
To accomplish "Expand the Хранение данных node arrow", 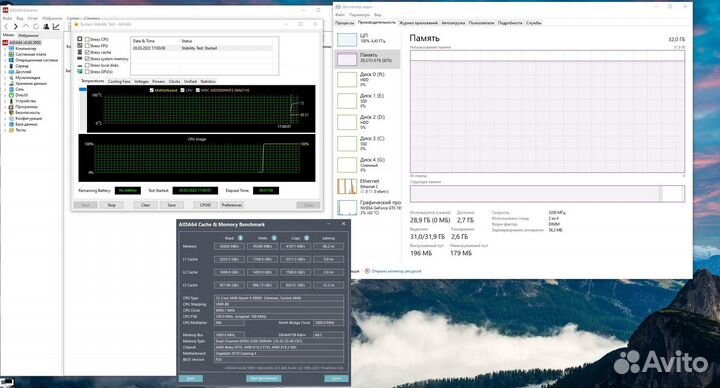I will coord(5,84).
